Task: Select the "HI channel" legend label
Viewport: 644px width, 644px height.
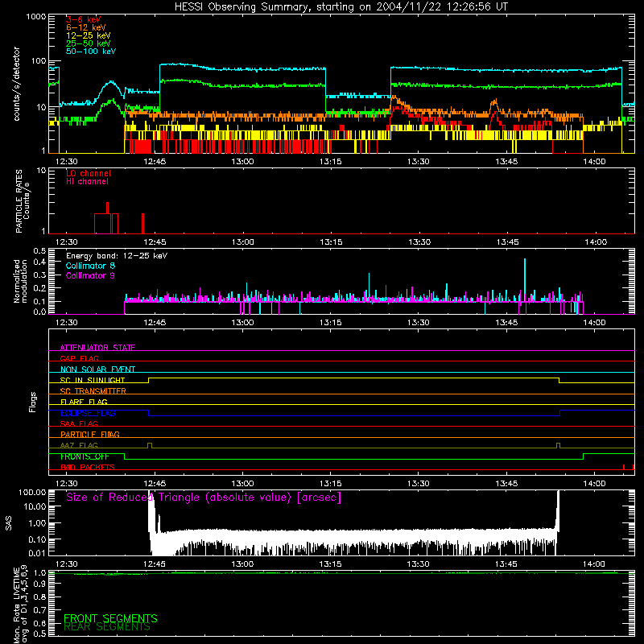Action: click(x=87, y=181)
